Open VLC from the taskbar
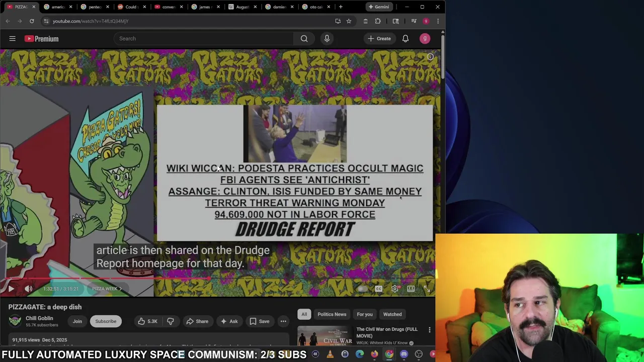 click(330, 354)
